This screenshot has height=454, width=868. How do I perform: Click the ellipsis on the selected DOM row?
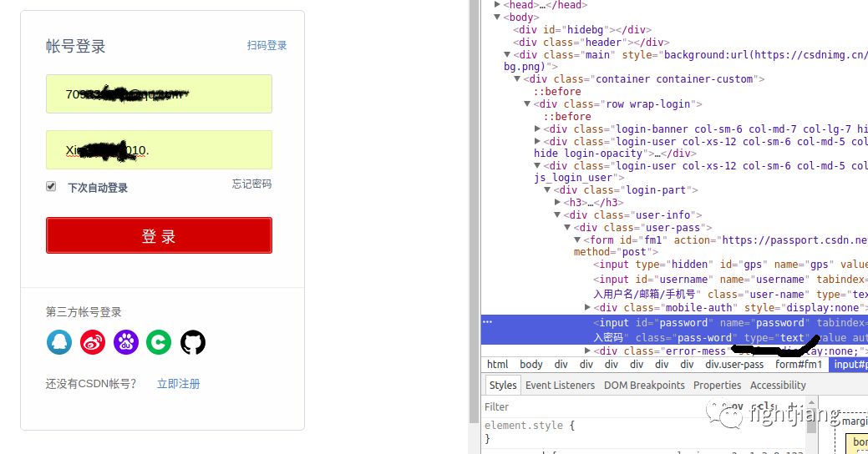point(487,322)
